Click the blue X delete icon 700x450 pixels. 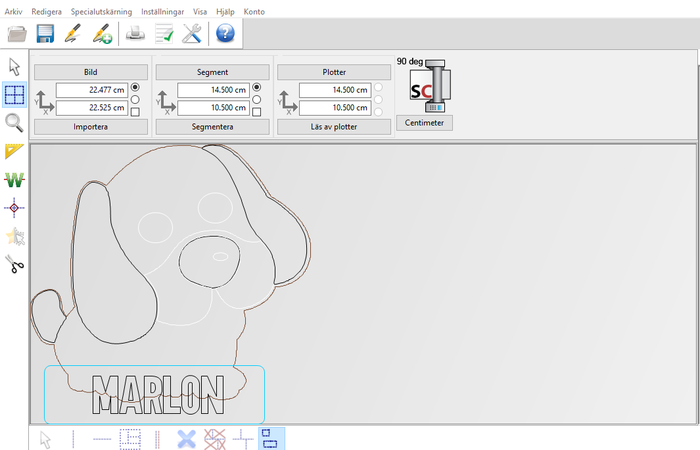click(x=186, y=440)
